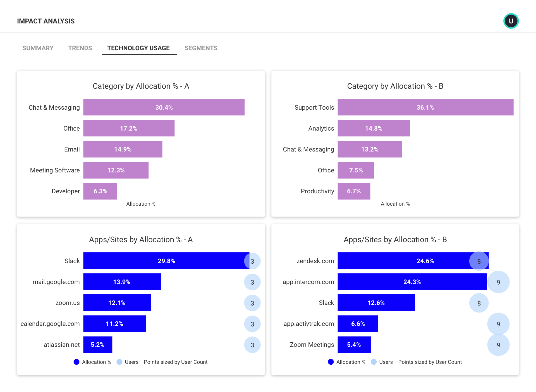This screenshot has width=536, height=392.
Task: Click the Support Tools category label
Action: pyautogui.click(x=314, y=107)
